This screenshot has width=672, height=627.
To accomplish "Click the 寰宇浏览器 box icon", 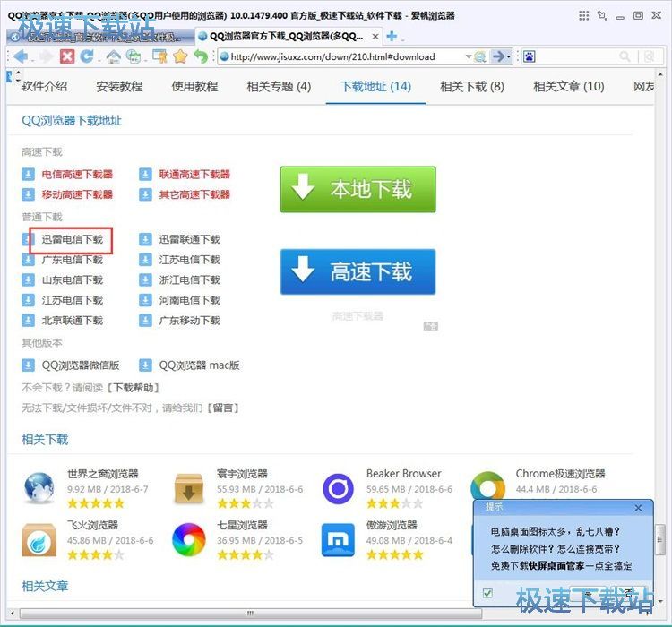I will point(188,488).
